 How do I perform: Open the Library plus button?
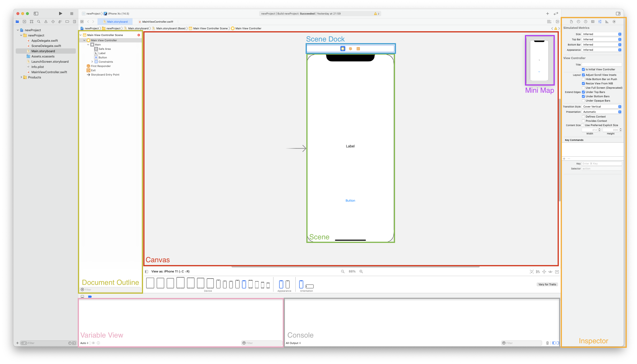[548, 14]
